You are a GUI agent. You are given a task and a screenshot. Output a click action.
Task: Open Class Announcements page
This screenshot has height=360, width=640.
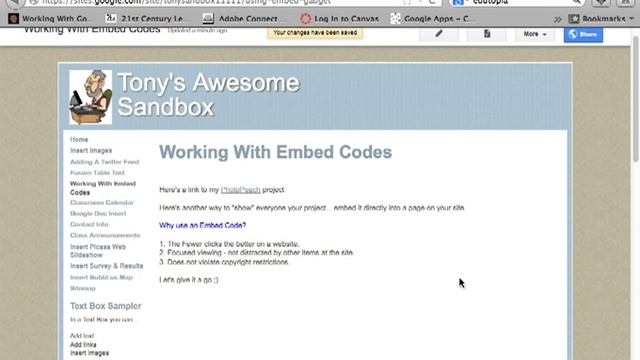click(x=105, y=236)
